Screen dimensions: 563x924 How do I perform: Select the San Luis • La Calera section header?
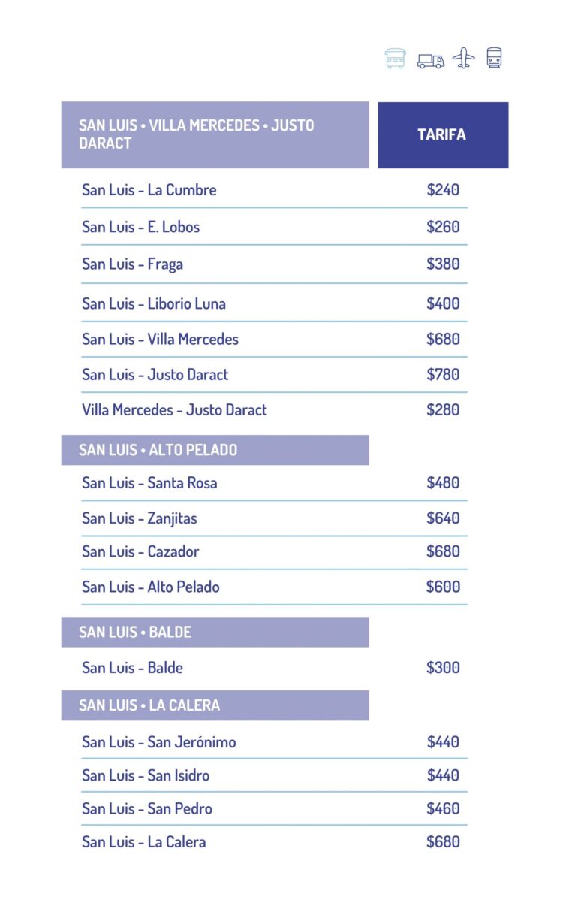point(215,705)
